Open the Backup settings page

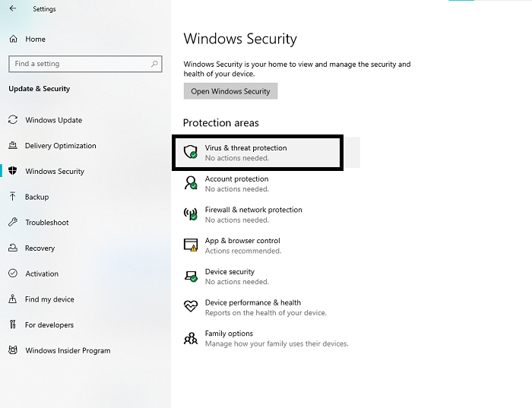(37, 197)
